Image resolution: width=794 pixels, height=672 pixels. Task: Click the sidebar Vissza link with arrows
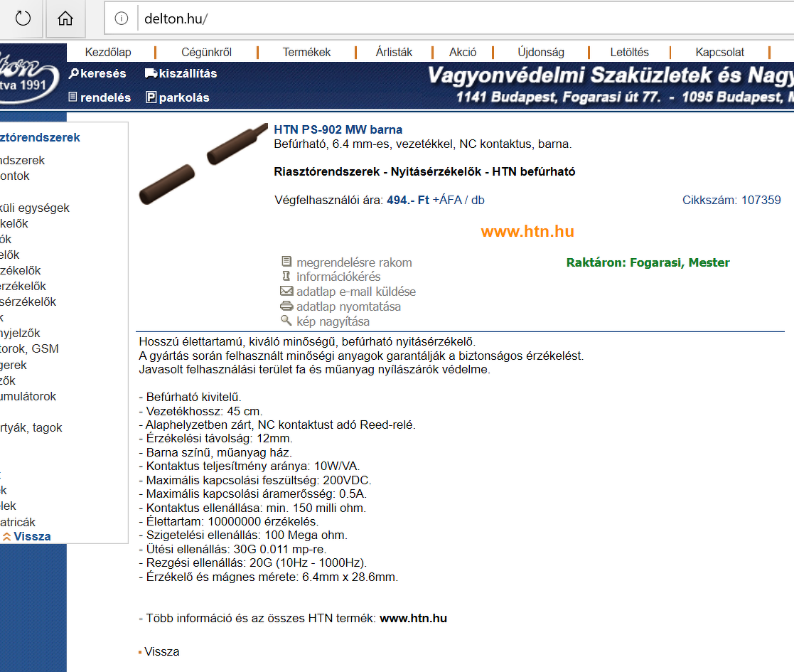point(32,537)
